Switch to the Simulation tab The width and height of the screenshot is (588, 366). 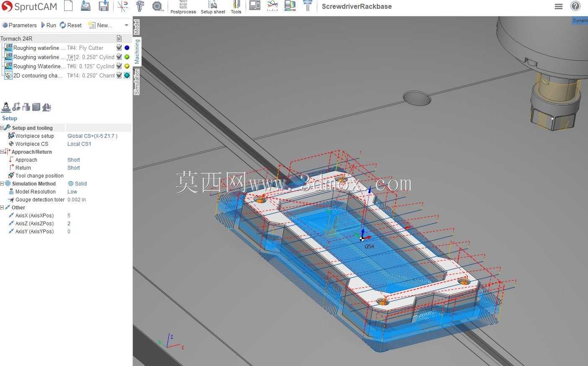click(137, 82)
